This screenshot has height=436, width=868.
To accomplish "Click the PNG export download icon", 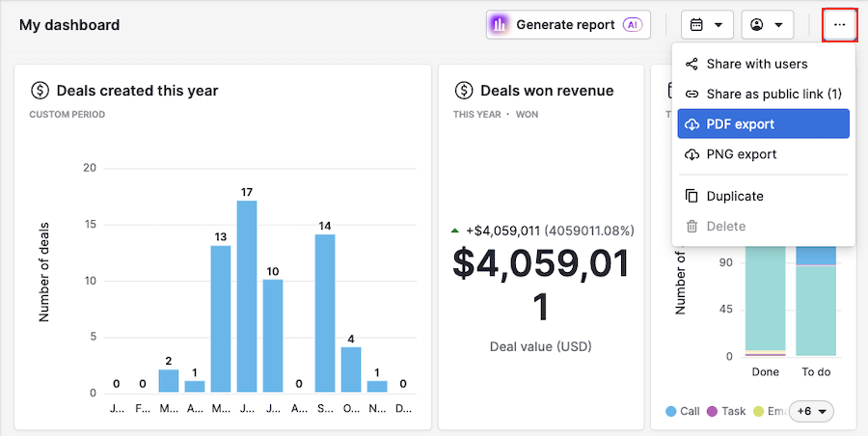I will [692, 154].
